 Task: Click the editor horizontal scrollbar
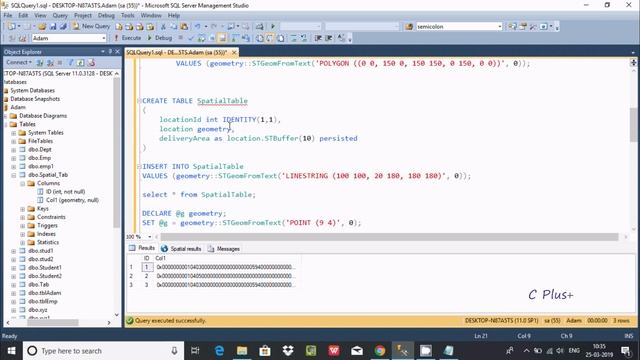click(x=389, y=237)
